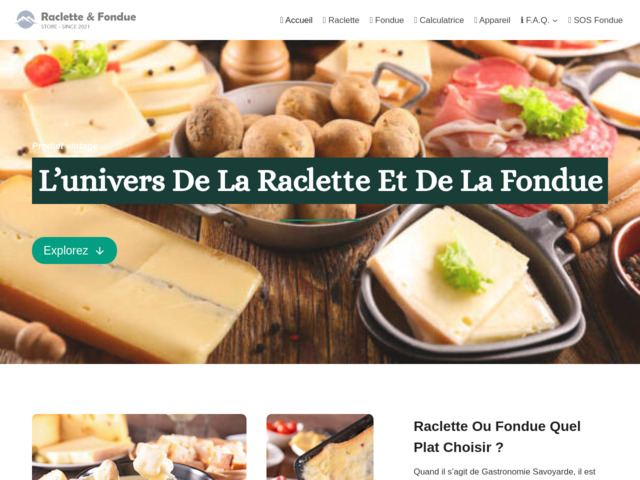Expand the F.A.Q. dropdown menu
Viewport: 640px width, 480px height.
539,20
